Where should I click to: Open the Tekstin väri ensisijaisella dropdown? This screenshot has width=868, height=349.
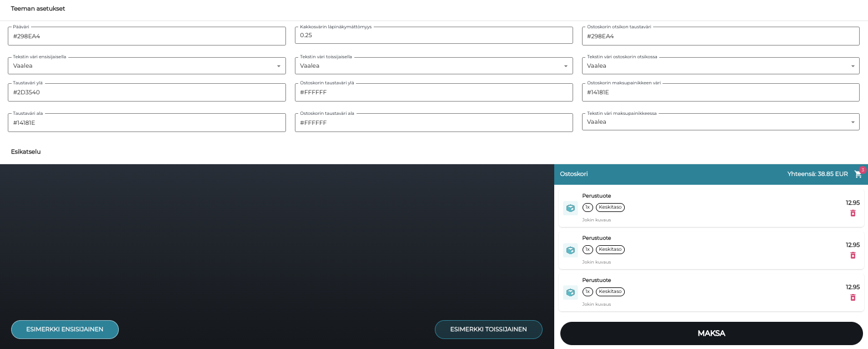coord(147,65)
